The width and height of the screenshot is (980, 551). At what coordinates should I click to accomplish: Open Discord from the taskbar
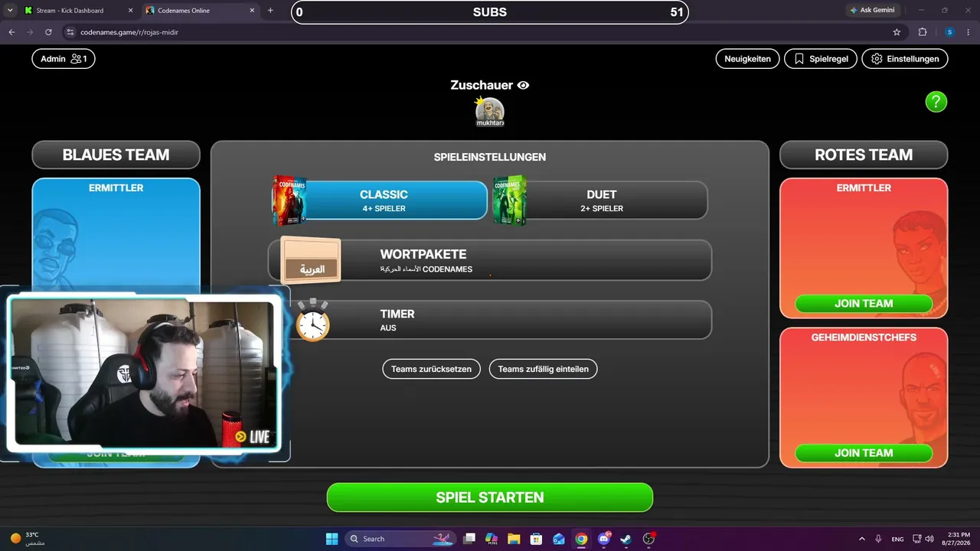(x=604, y=539)
